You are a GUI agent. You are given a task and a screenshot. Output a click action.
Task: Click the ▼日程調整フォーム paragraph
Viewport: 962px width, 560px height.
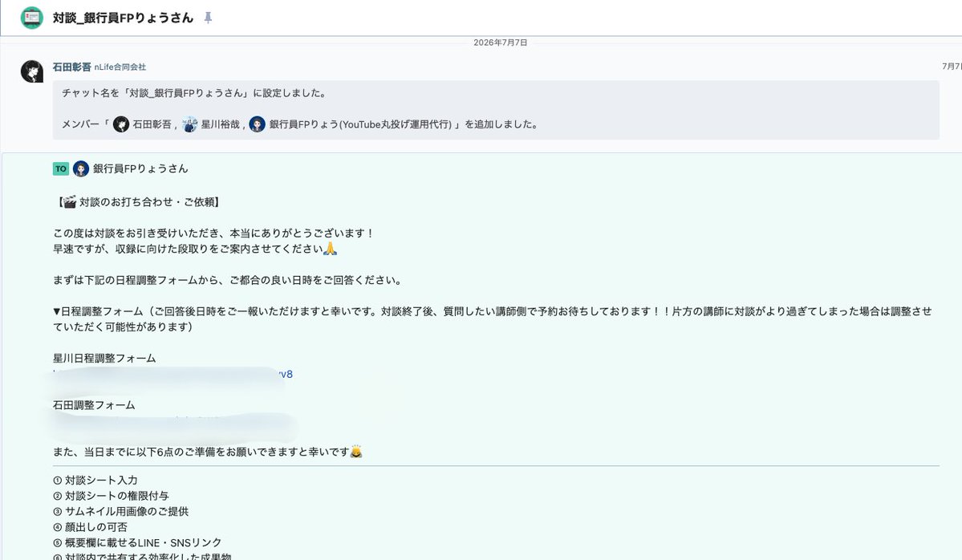tap(493, 319)
